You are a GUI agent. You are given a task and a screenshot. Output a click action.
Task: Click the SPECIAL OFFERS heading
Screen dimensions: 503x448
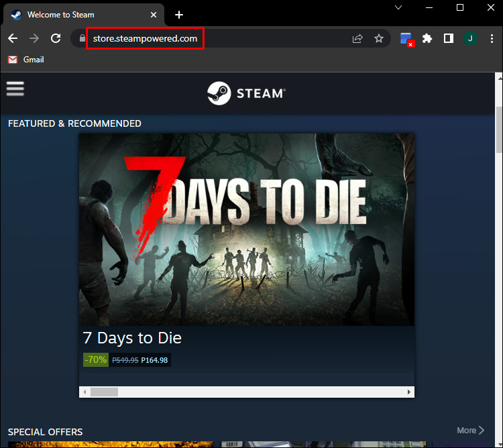(x=45, y=432)
